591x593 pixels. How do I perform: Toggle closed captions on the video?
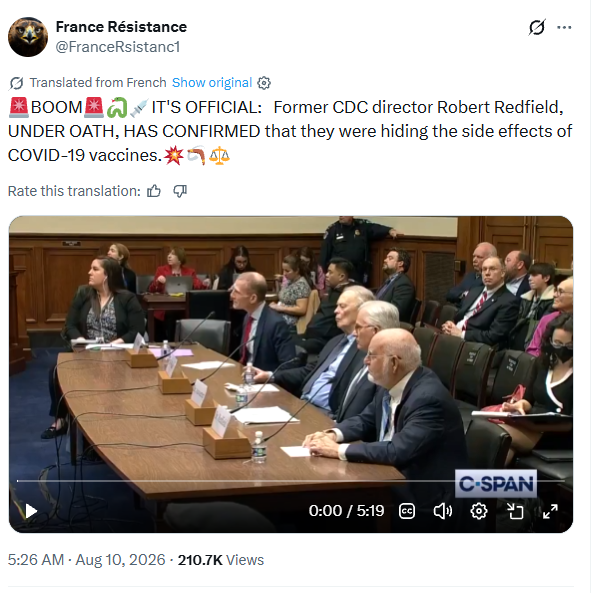click(x=407, y=511)
